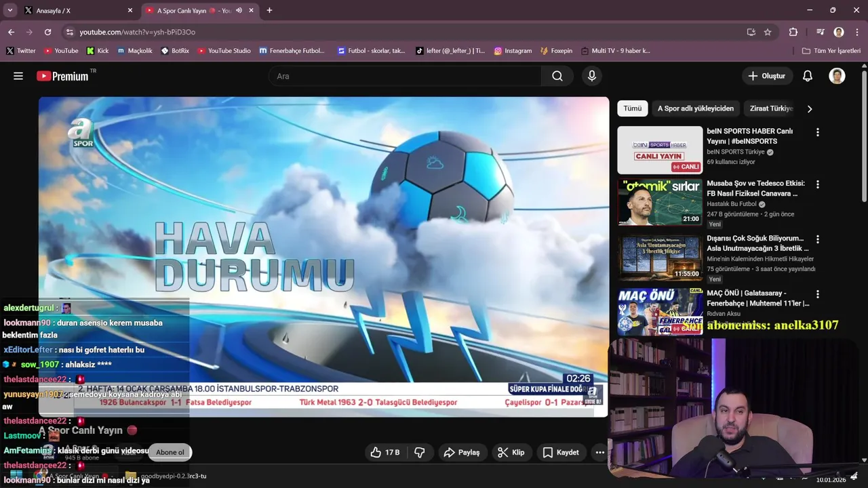Click the Hastalık Bu Futbol channel name

(x=732, y=204)
